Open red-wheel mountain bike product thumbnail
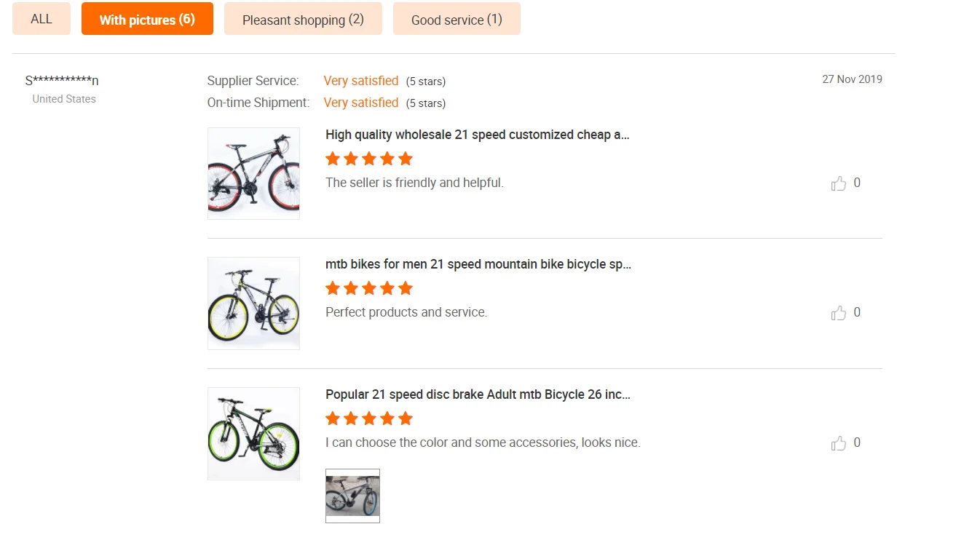Image resolution: width=980 pixels, height=540 pixels. (x=253, y=173)
